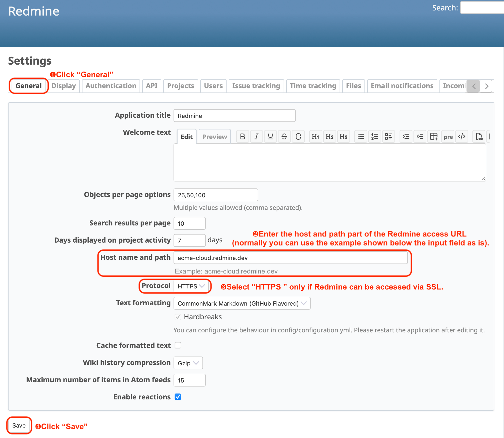
Task: Insert a numbered list
Action: (374, 137)
